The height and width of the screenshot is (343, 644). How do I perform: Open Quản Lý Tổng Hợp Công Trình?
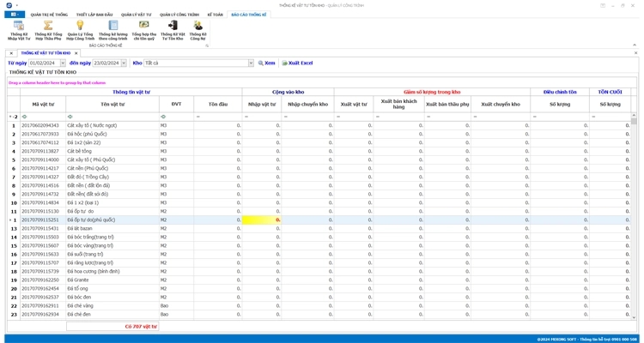tap(80, 31)
